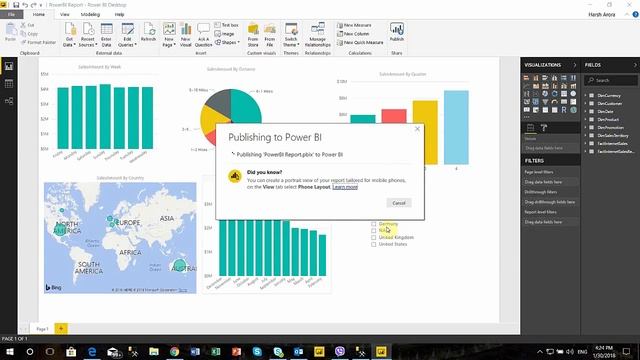The height and width of the screenshot is (360, 640).
Task: Click the Harsh Arora account name
Action: (602, 14)
